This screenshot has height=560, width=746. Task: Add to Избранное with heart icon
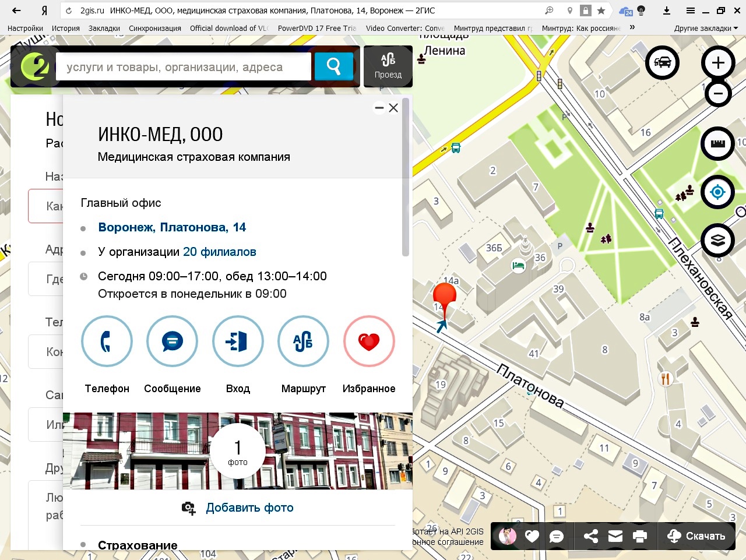coord(369,341)
